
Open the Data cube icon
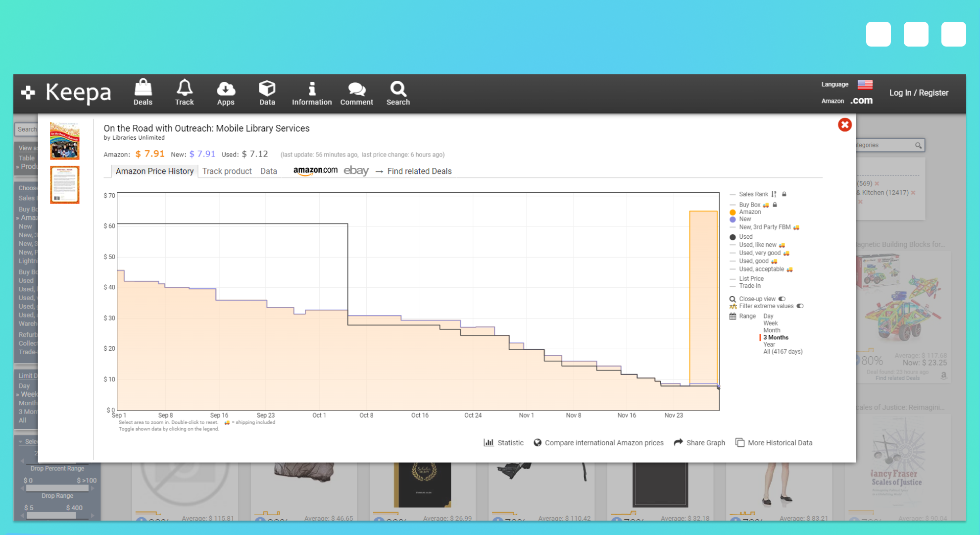(267, 89)
